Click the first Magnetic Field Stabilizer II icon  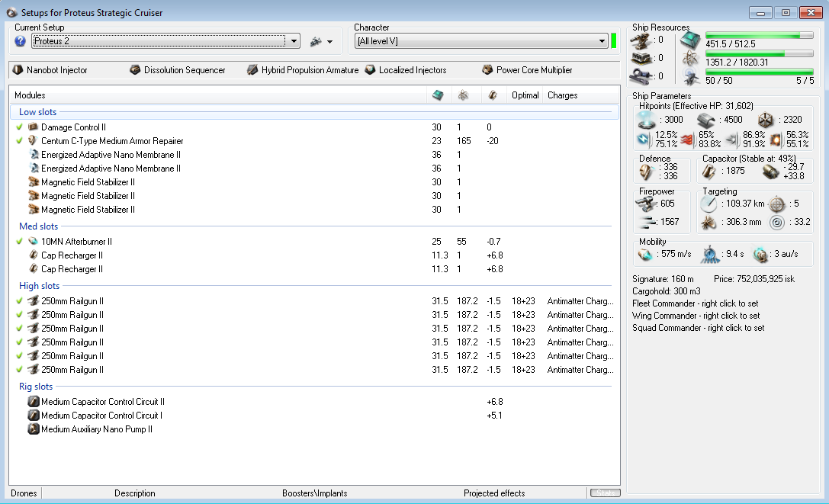click(34, 182)
